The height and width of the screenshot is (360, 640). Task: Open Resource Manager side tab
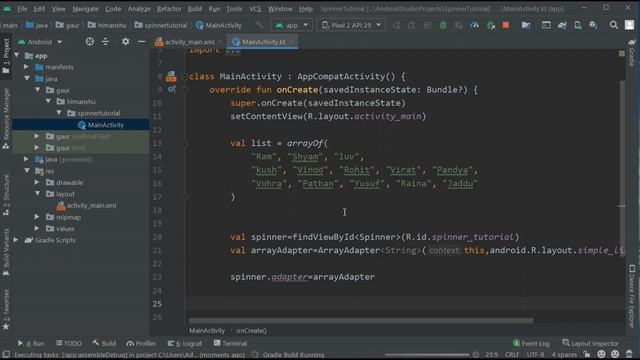tap(6, 118)
